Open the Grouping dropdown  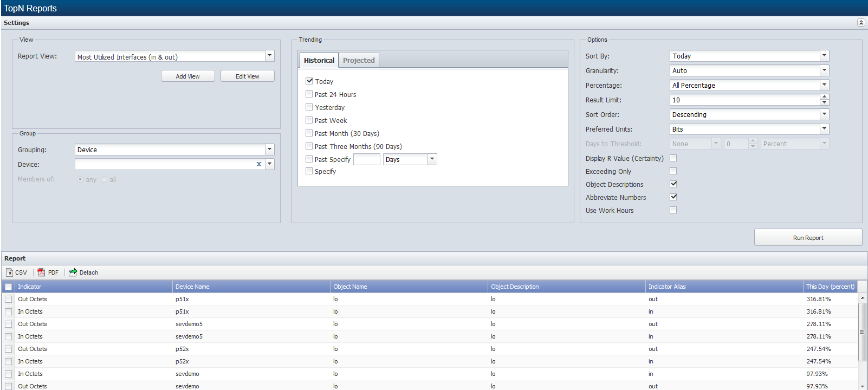click(x=270, y=149)
